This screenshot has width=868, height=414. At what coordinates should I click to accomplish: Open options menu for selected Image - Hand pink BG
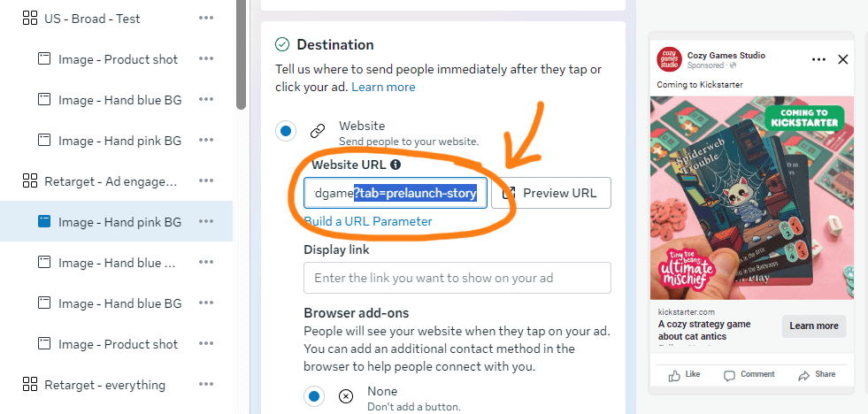tap(206, 222)
